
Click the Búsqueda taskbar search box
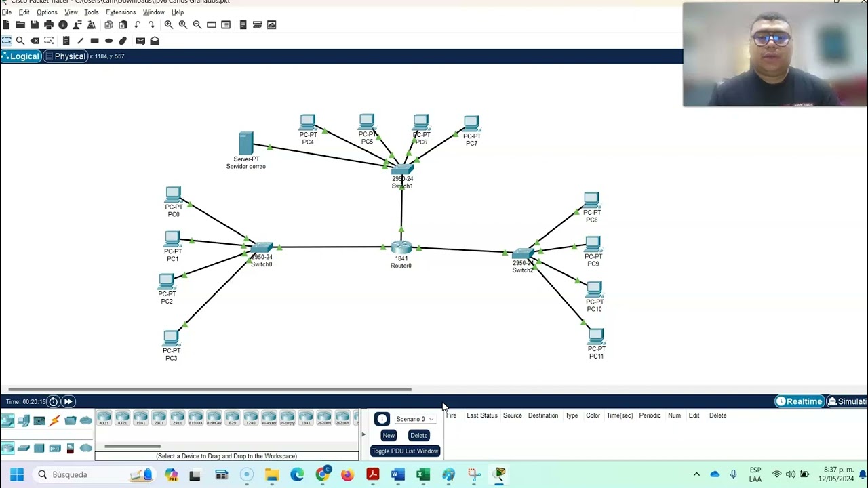[95, 474]
